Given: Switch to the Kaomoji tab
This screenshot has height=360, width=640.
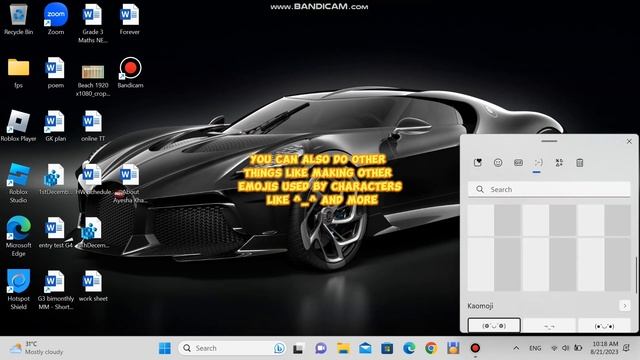Looking at the screenshot, I should click(538, 163).
